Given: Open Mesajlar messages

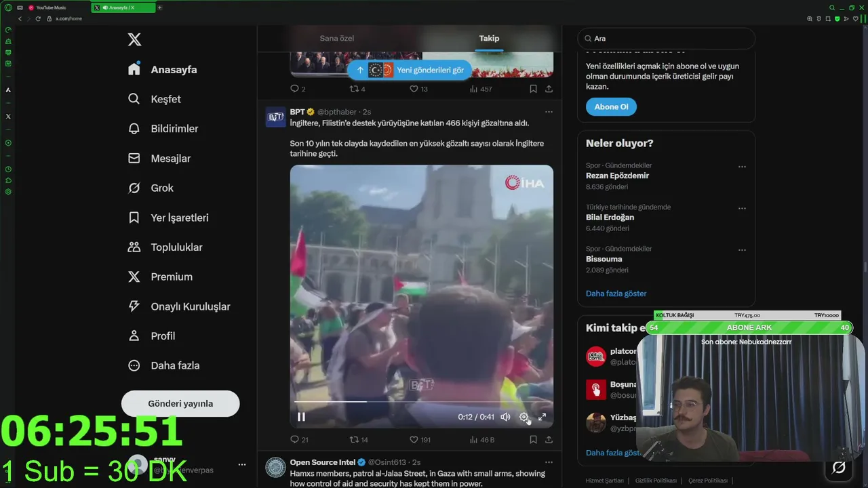Looking at the screenshot, I should (x=159, y=159).
